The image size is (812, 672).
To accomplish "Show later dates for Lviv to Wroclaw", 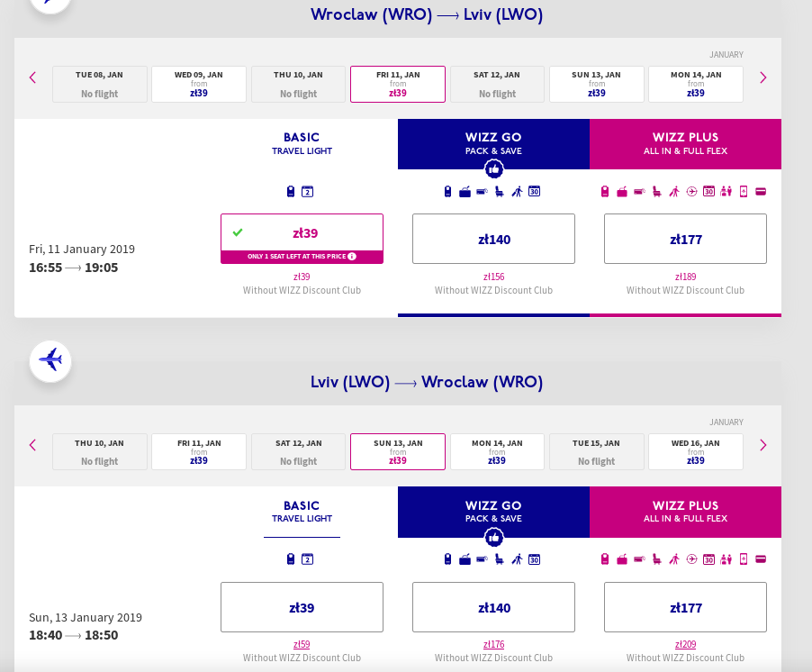I will (x=762, y=445).
